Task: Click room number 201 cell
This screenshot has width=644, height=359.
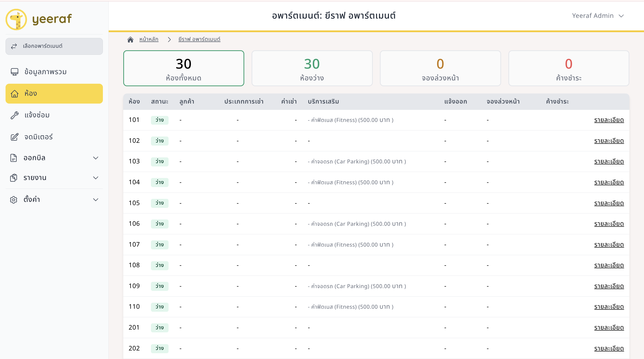Action: (x=134, y=328)
